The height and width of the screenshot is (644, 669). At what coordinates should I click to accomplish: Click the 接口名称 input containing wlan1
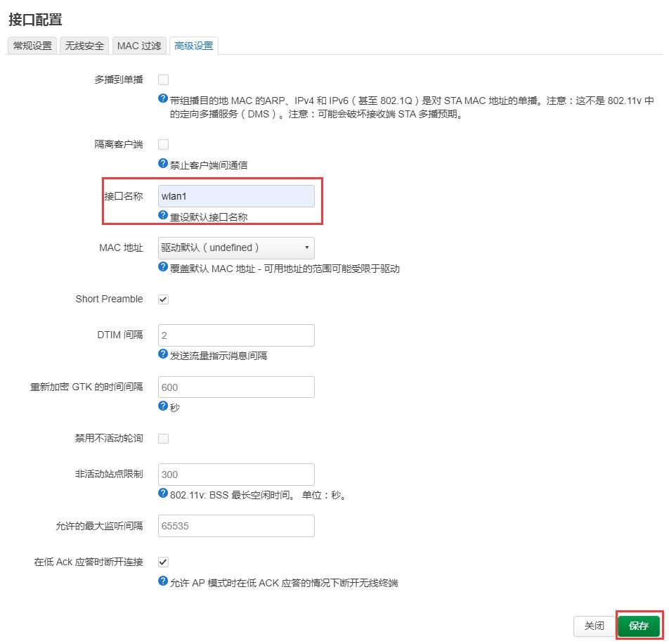pyautogui.click(x=236, y=196)
